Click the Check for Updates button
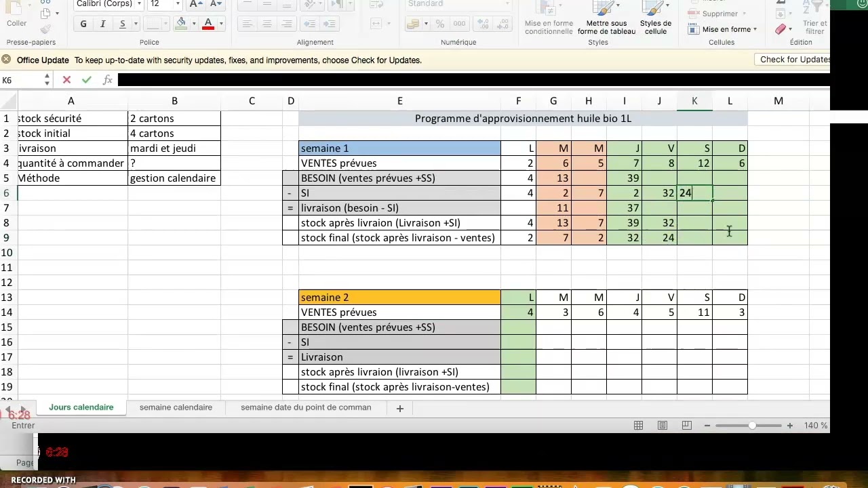868x488 pixels. click(x=793, y=60)
